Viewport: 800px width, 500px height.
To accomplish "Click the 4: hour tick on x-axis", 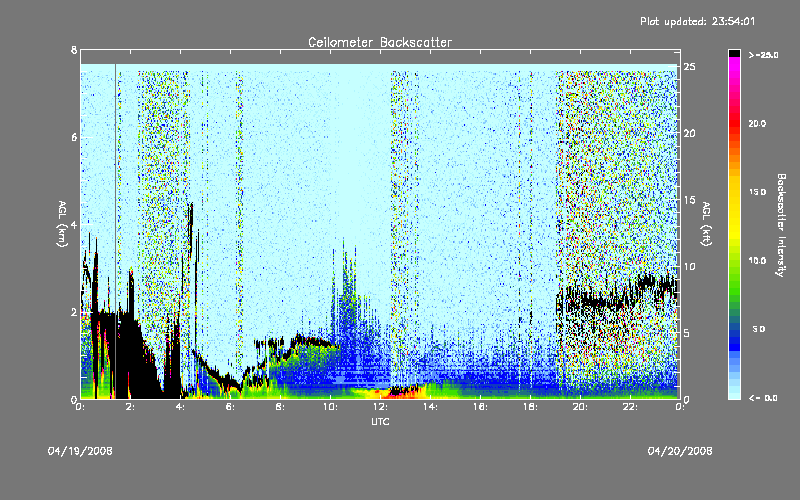I will (x=181, y=407).
